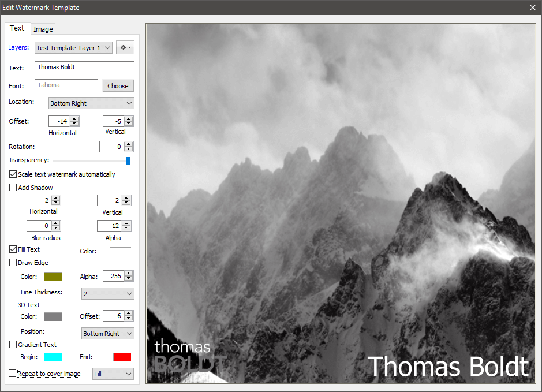Enable the Gradient Text checkbox
Viewport: 542px width, 392px height.
pyautogui.click(x=13, y=345)
